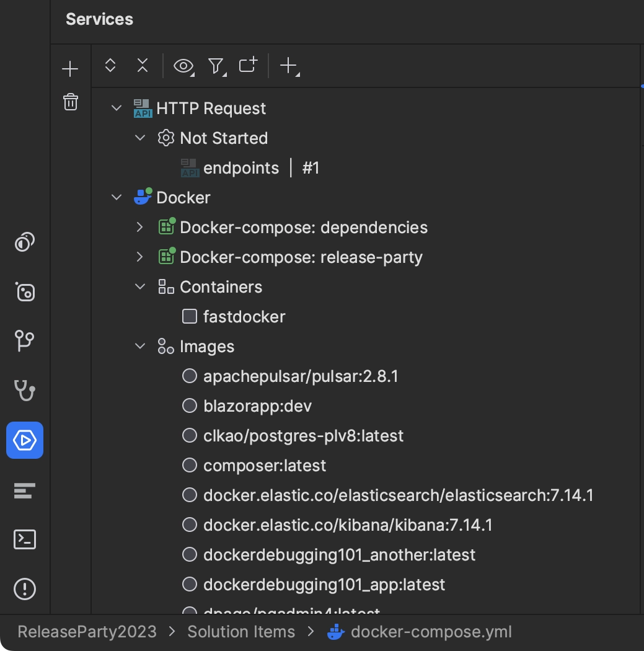Open the Dynamic Program Analysis sidebar tool
This screenshot has height=651, width=644.
(x=24, y=242)
